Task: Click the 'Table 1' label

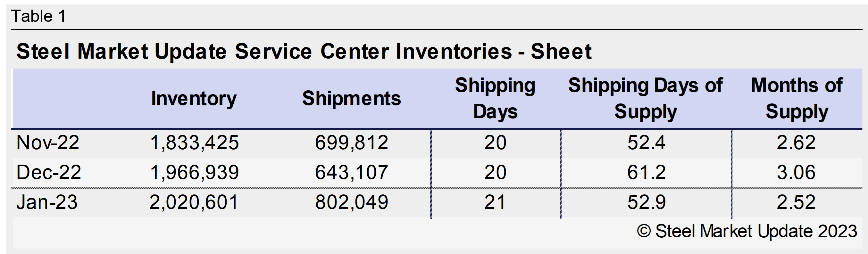Action: click(38, 16)
